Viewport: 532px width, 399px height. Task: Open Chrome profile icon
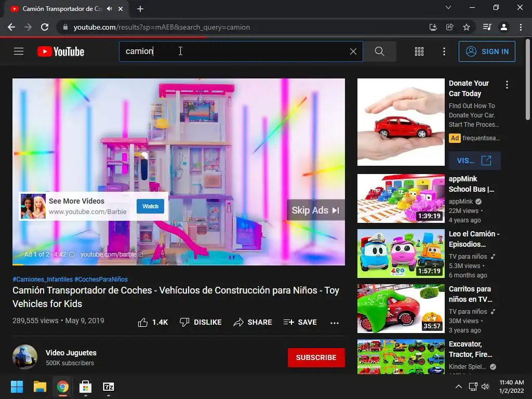point(504,27)
